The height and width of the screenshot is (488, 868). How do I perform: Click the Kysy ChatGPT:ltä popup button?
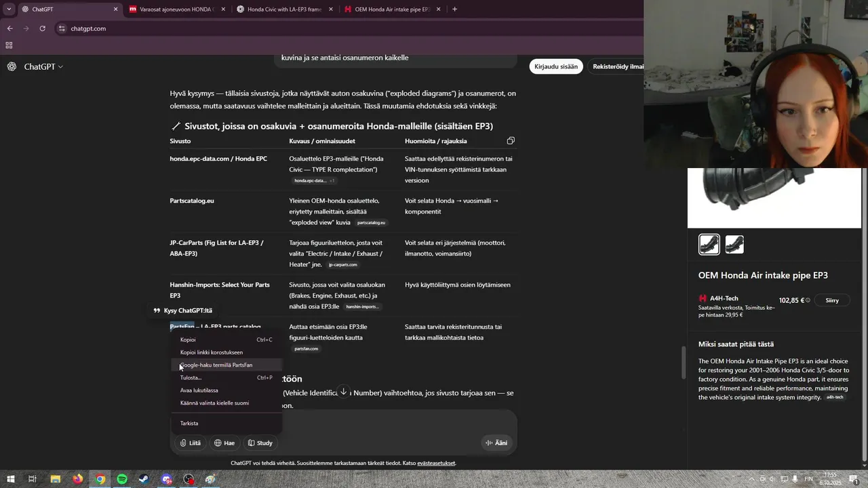click(183, 310)
